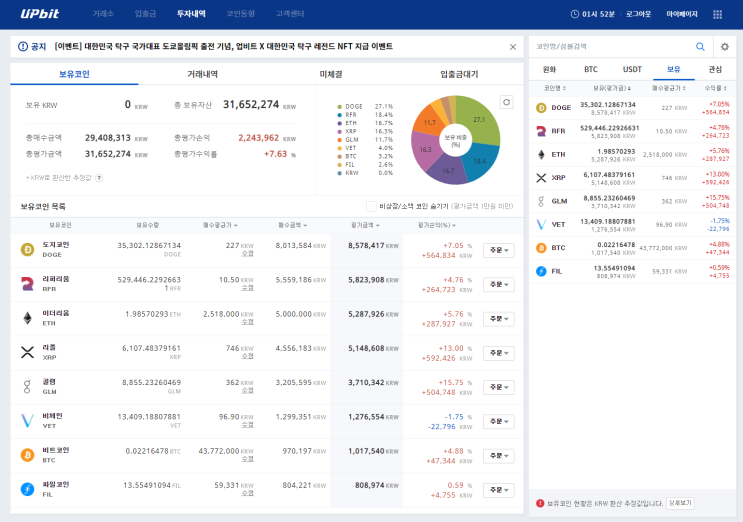The height and width of the screenshot is (522, 743).
Task: Click Dogecoin icon in holdings list
Action: coord(27,249)
